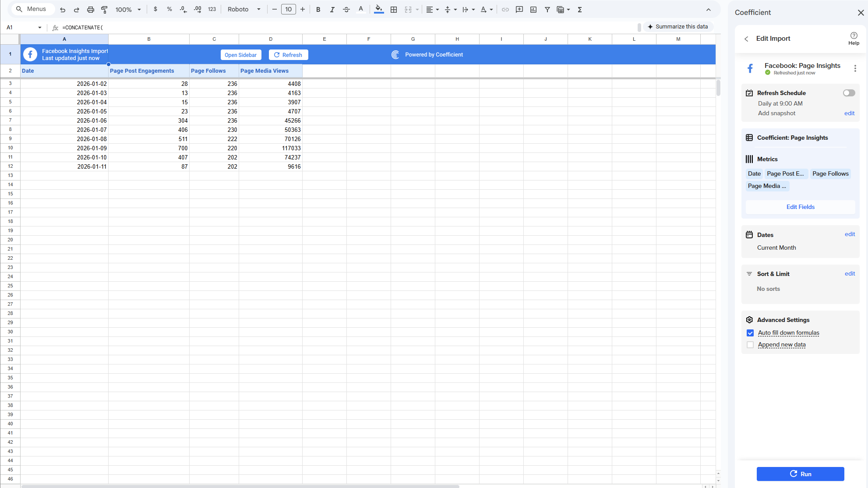Uncheck Auto fill down formulas
This screenshot has width=868, height=488.
tap(750, 333)
